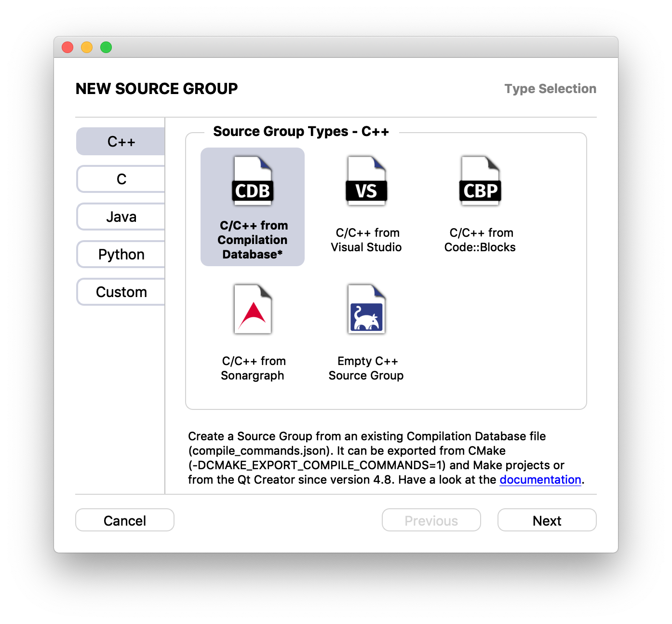Select the Custom source group tab
The height and width of the screenshot is (624, 672).
point(121,292)
